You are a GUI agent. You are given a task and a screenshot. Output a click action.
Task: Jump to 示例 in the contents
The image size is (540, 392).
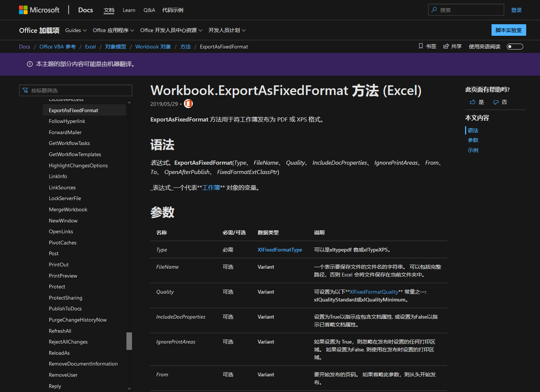coord(473,150)
